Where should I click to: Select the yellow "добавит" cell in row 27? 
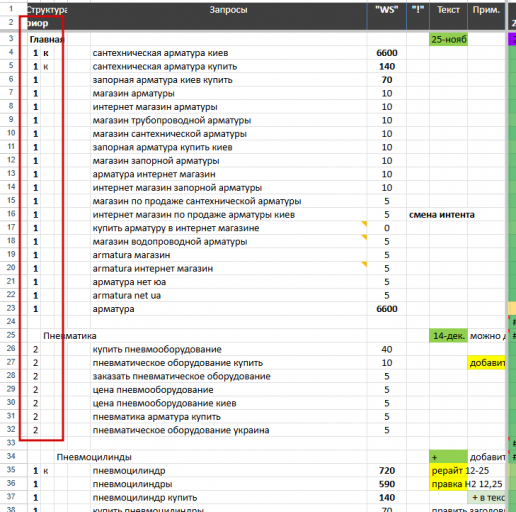tap(486, 363)
